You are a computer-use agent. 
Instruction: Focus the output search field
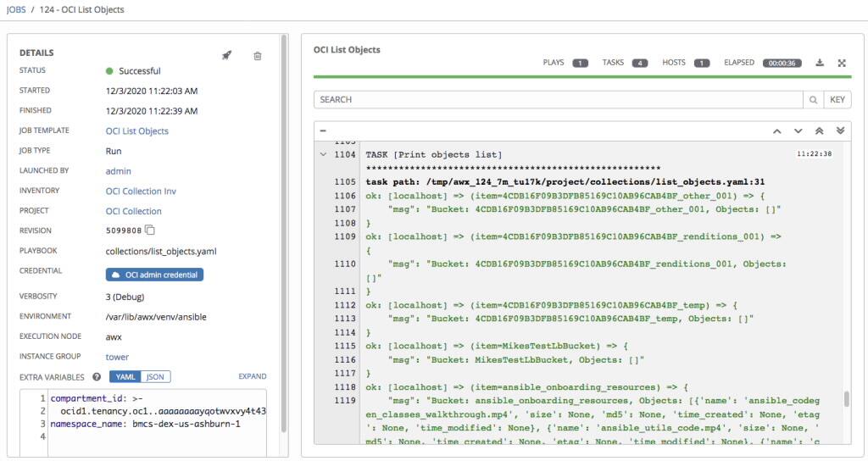[x=558, y=100]
